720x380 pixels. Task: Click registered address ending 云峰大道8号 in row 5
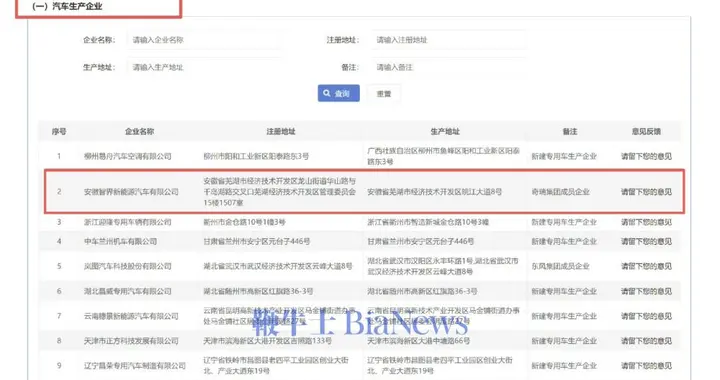[278, 266]
